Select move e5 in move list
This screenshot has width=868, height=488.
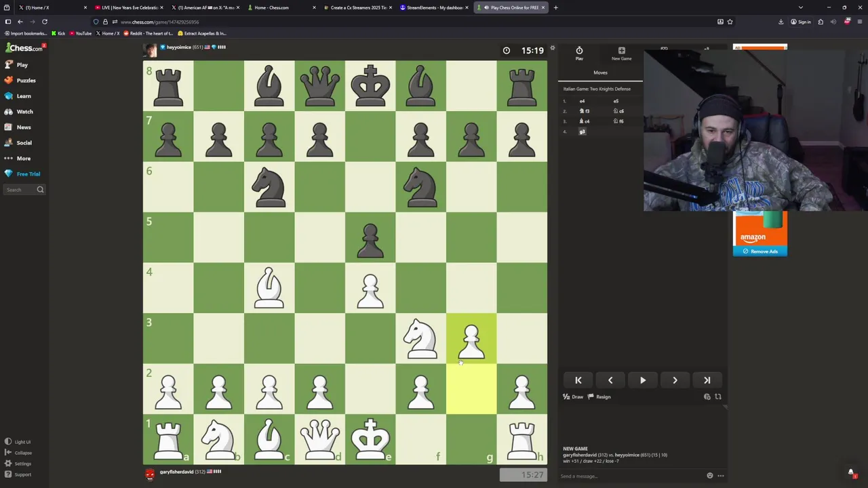(x=616, y=101)
